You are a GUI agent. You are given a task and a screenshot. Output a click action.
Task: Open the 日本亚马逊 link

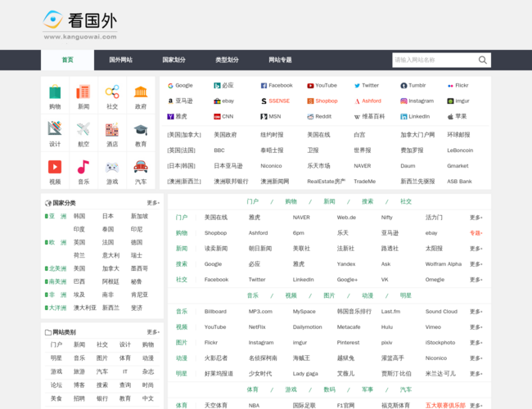click(228, 166)
